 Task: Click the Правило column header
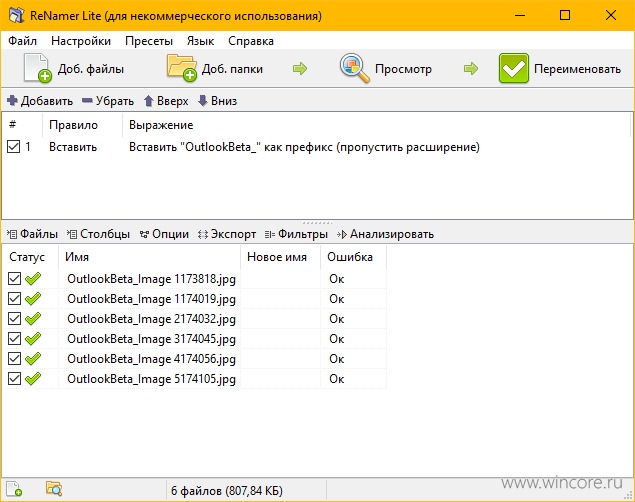(82, 125)
